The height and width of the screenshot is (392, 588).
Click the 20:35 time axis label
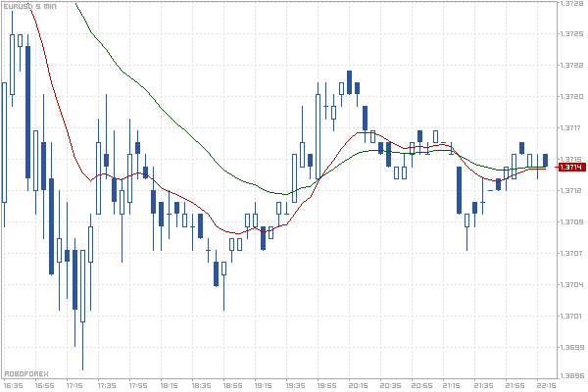click(x=390, y=385)
